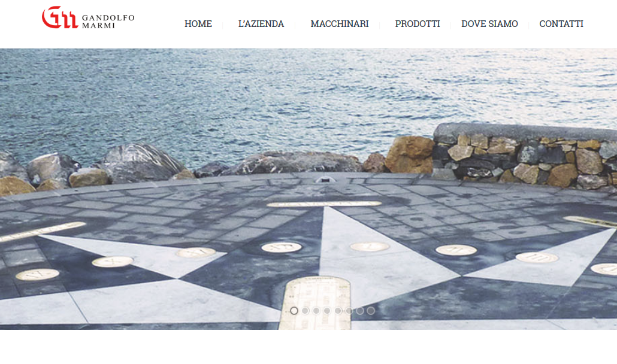This screenshot has height=364, width=617.
Task: Open the CONTATTI page
Action: click(x=561, y=23)
